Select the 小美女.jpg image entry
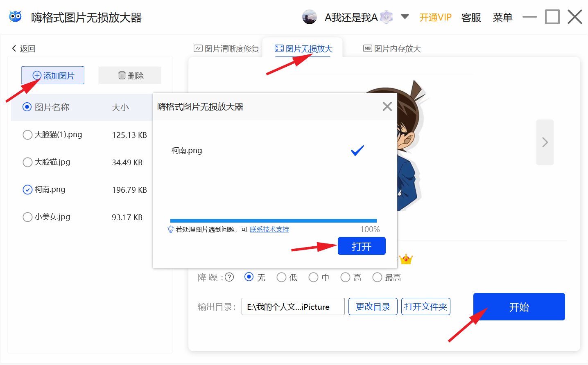 coord(27,217)
